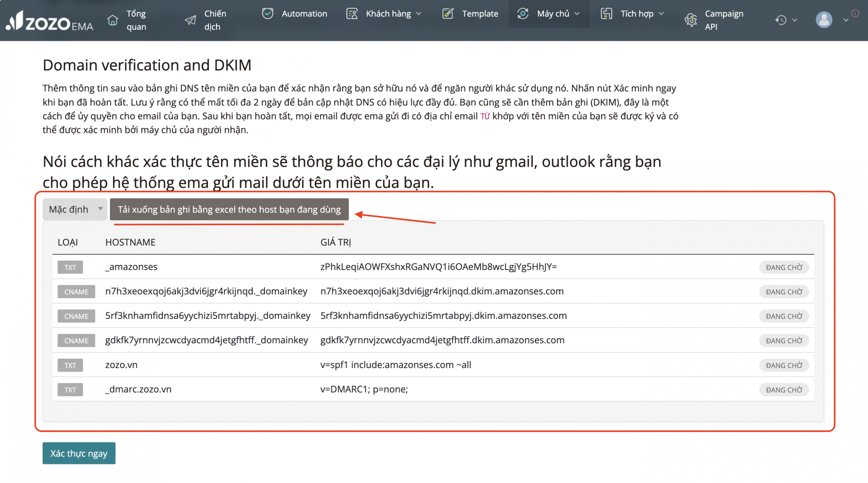Click value 5rf3knhamfidnsa...dkim.amazonses.com

click(x=443, y=316)
